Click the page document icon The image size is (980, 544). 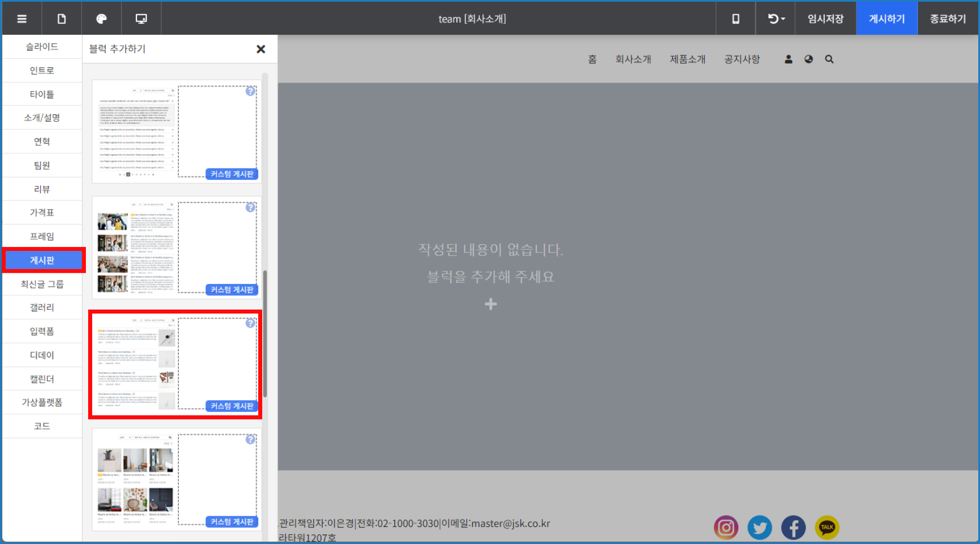61,19
